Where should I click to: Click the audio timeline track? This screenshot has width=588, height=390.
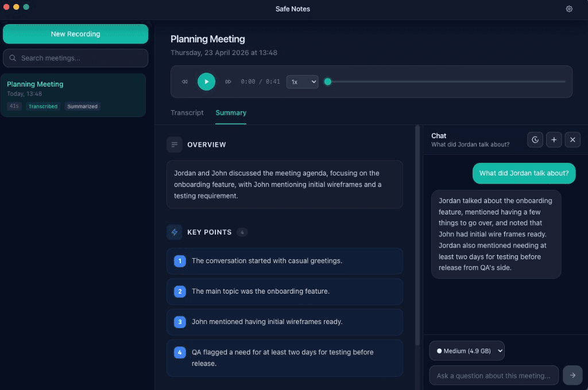pos(446,81)
